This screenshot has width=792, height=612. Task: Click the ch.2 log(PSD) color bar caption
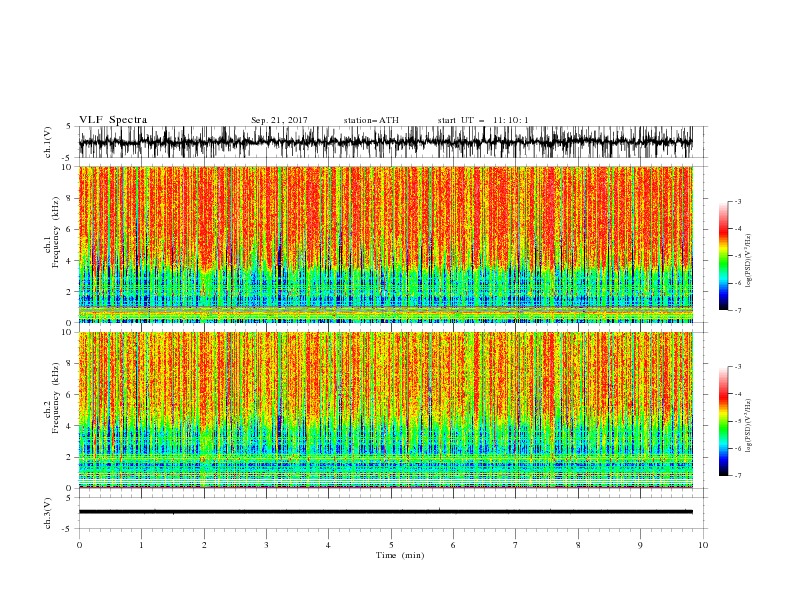coord(748,426)
